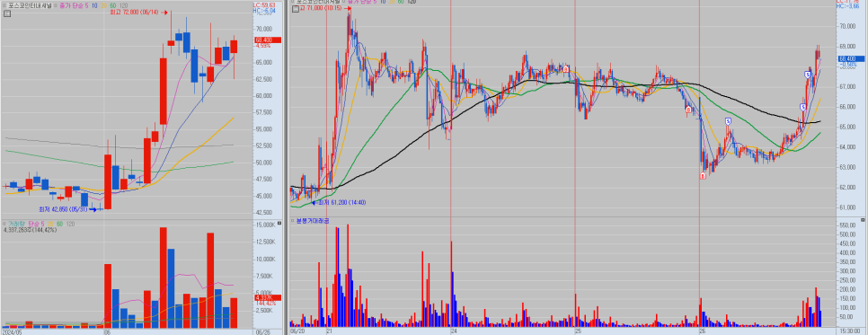Click the green 60-period price moving average label

(113, 5)
